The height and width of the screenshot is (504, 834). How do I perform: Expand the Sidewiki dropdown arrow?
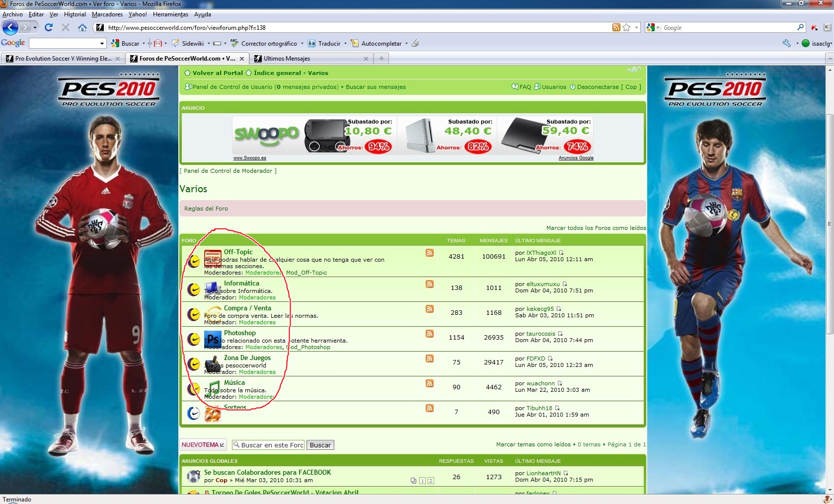(x=209, y=43)
